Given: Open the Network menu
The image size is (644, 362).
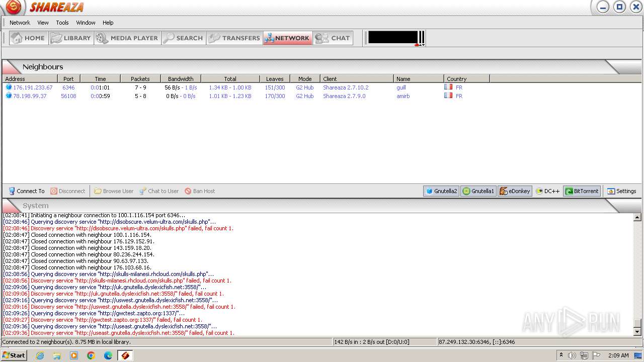Looking at the screenshot, I should 20,23.
